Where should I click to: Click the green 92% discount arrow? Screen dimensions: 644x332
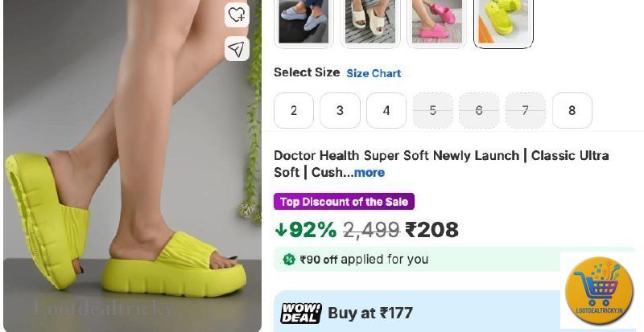281,230
